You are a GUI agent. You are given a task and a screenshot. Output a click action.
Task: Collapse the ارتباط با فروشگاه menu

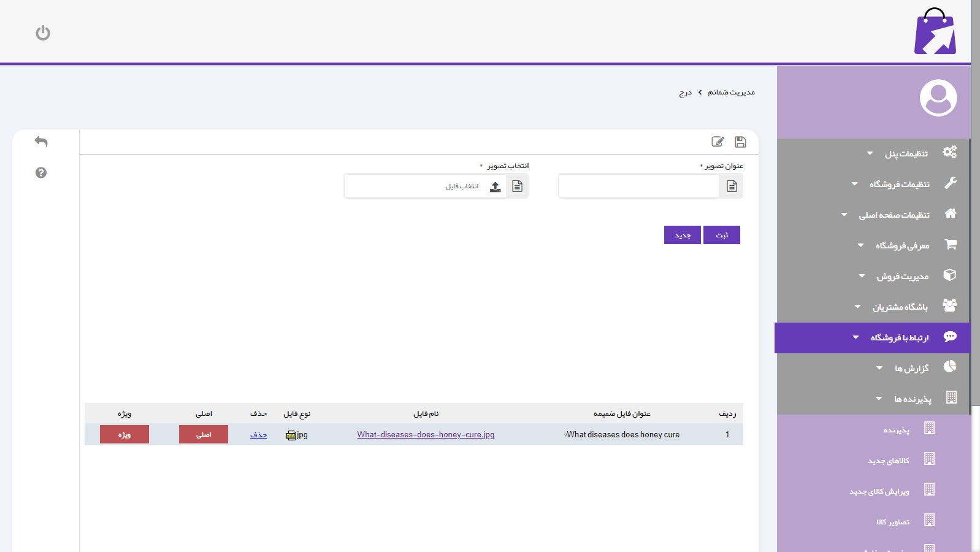pyautogui.click(x=899, y=337)
